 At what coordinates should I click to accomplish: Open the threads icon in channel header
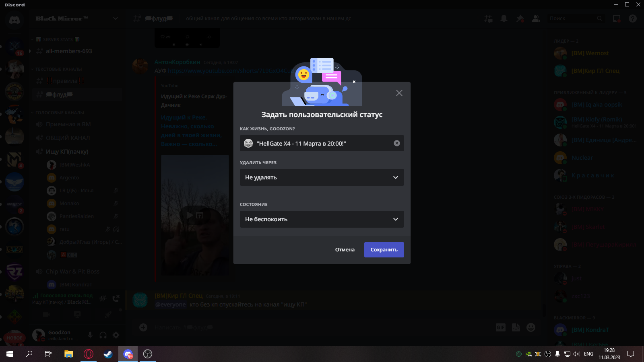[x=488, y=19]
